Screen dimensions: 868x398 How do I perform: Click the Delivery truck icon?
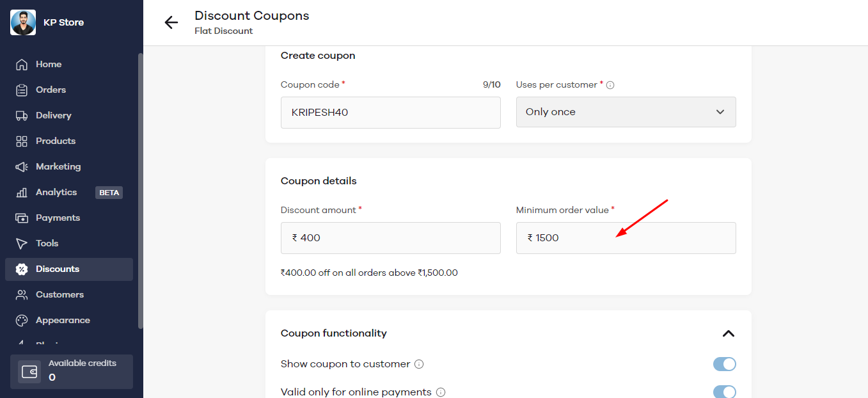point(22,116)
